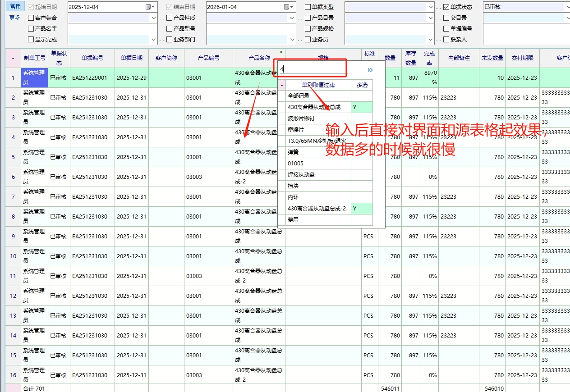The image size is (570, 392).
Task: Open the 更多 filter tab
Action: tap(15, 18)
